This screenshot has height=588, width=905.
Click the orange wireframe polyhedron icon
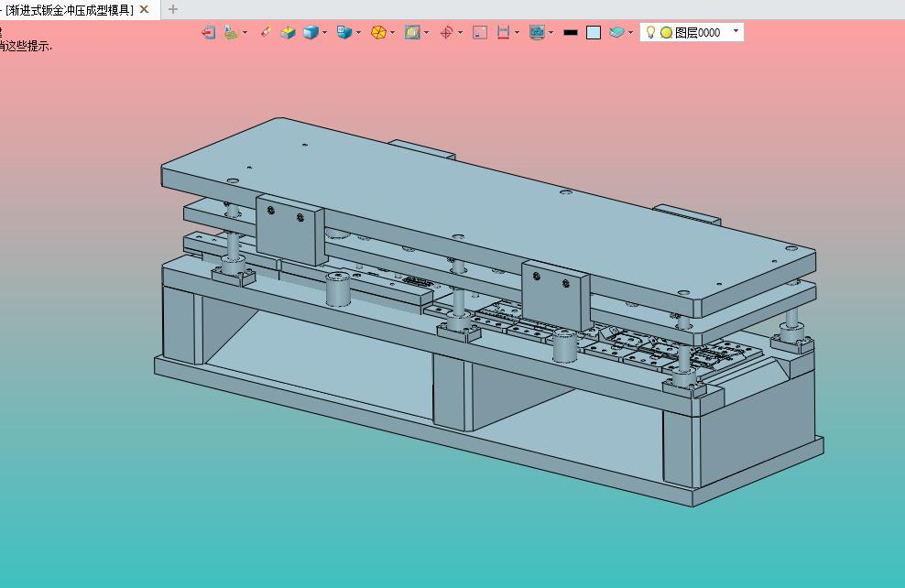[x=378, y=32]
